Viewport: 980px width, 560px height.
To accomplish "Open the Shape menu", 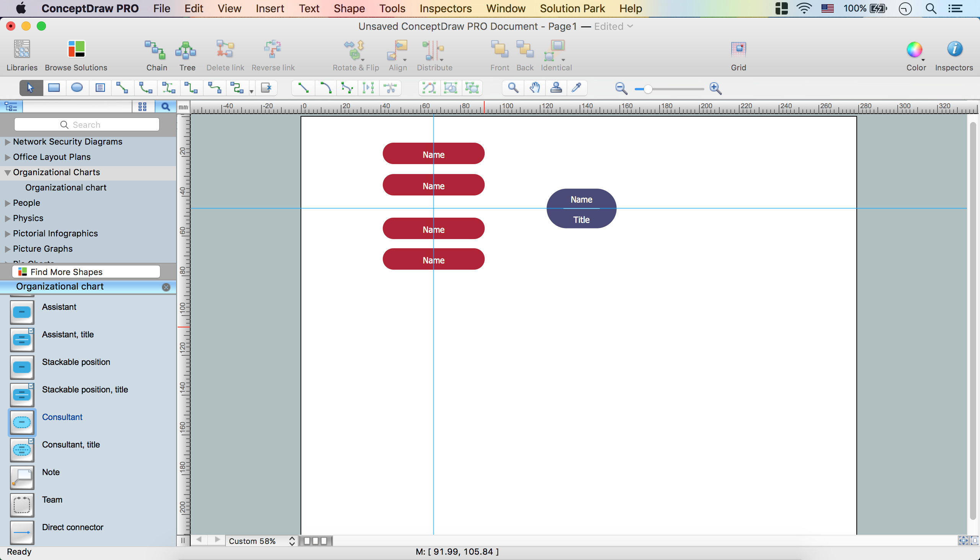I will click(x=349, y=8).
